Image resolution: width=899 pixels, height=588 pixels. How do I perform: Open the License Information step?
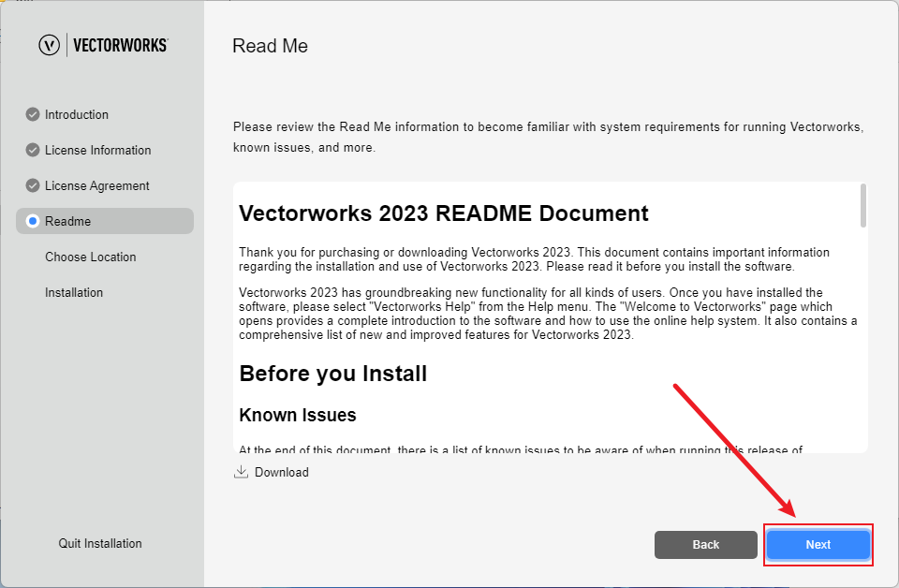[98, 150]
